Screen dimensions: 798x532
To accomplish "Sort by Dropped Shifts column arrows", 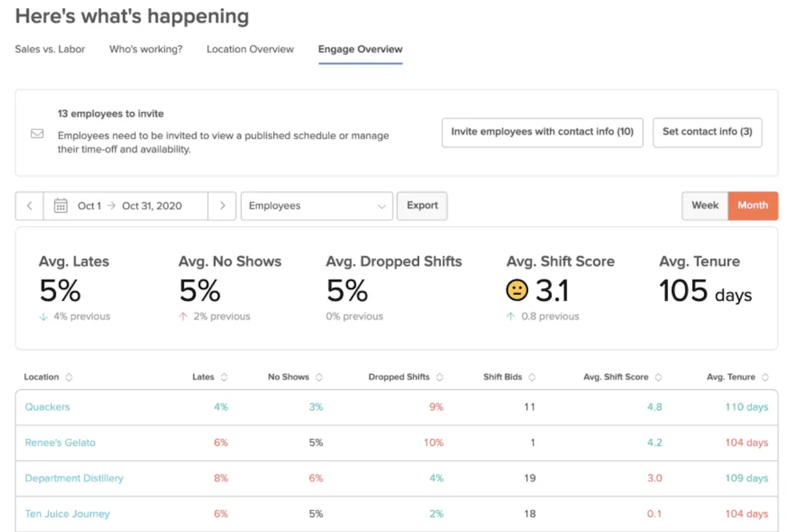I will (x=440, y=377).
